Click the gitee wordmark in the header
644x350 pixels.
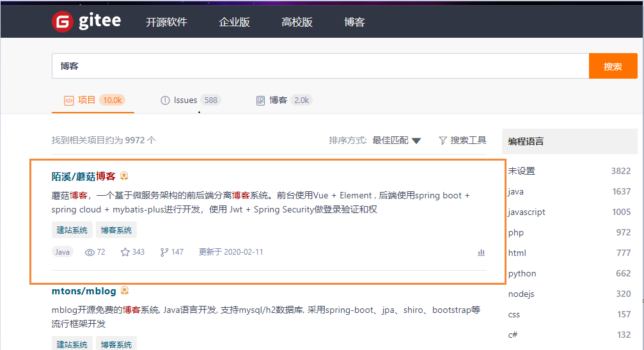pos(100,20)
